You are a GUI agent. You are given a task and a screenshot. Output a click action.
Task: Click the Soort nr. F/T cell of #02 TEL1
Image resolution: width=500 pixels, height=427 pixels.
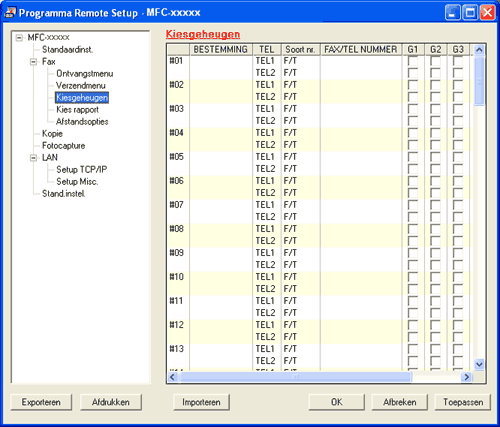tap(301, 85)
